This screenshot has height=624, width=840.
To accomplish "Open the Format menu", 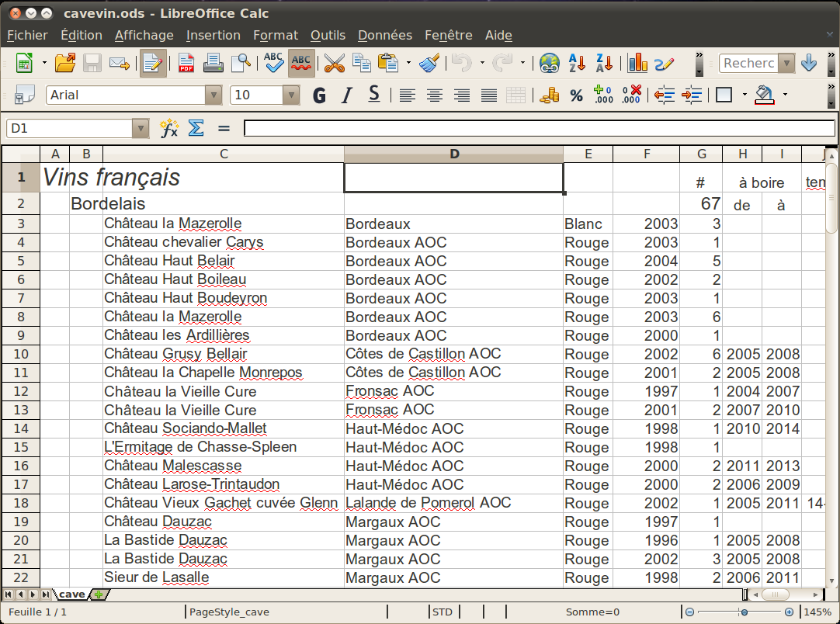I will (276, 35).
